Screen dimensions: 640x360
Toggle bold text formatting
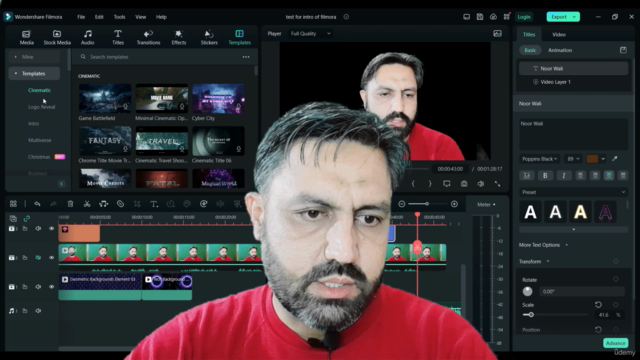545,176
